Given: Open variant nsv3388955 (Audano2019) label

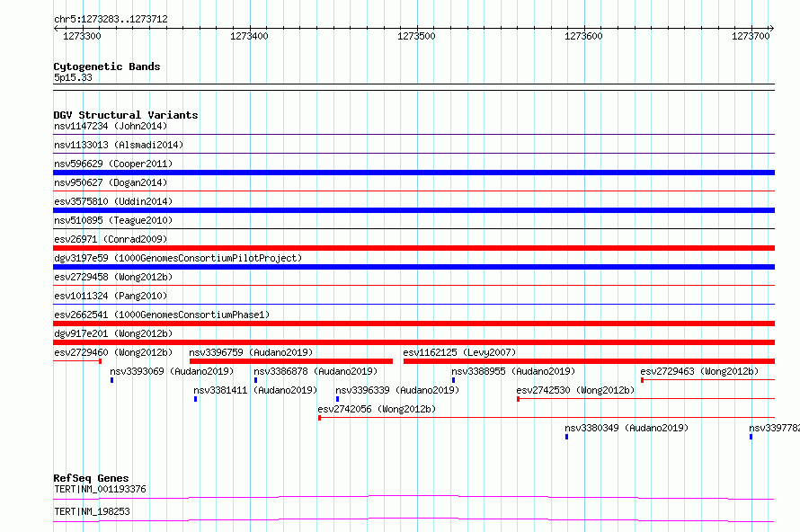Looking at the screenshot, I should pos(513,371).
